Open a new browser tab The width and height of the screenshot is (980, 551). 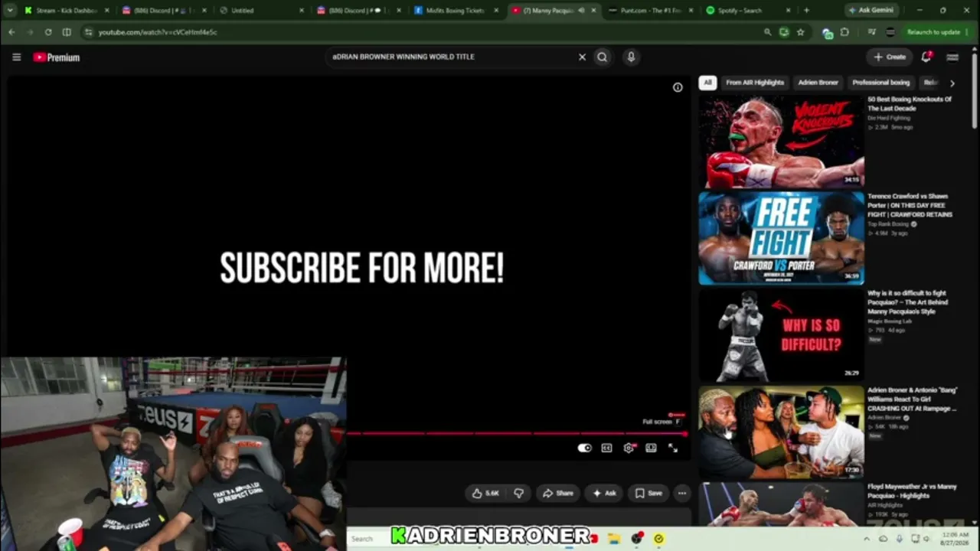806,11
